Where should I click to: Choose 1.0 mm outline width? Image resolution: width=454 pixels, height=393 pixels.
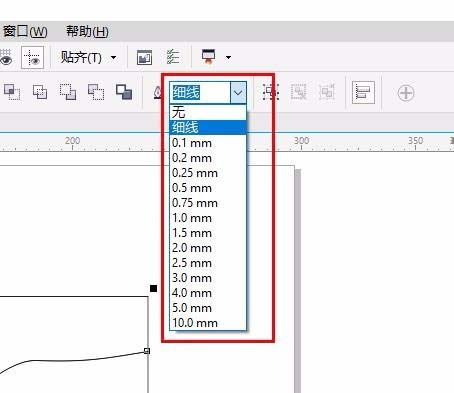click(208, 218)
